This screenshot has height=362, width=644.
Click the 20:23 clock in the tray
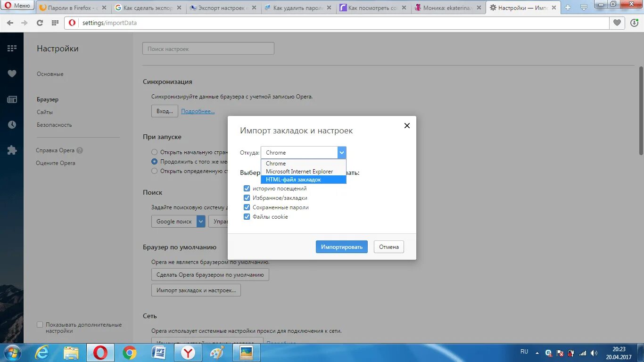[x=619, y=349]
